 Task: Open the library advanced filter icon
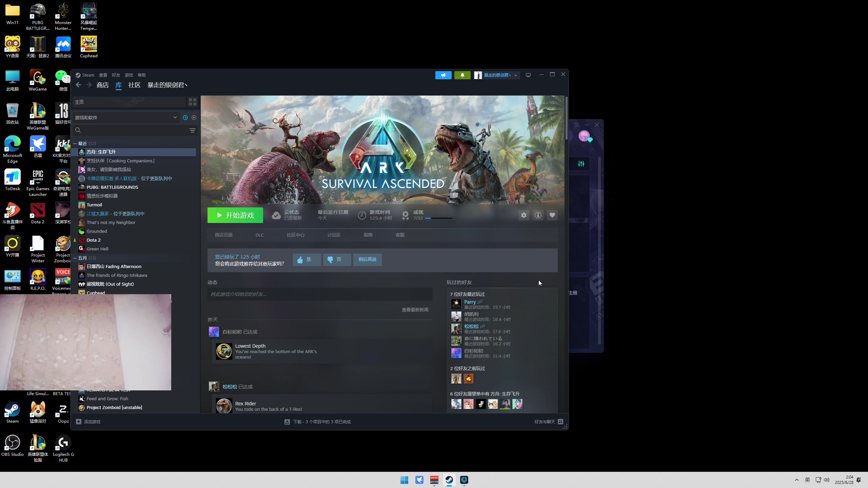click(193, 130)
